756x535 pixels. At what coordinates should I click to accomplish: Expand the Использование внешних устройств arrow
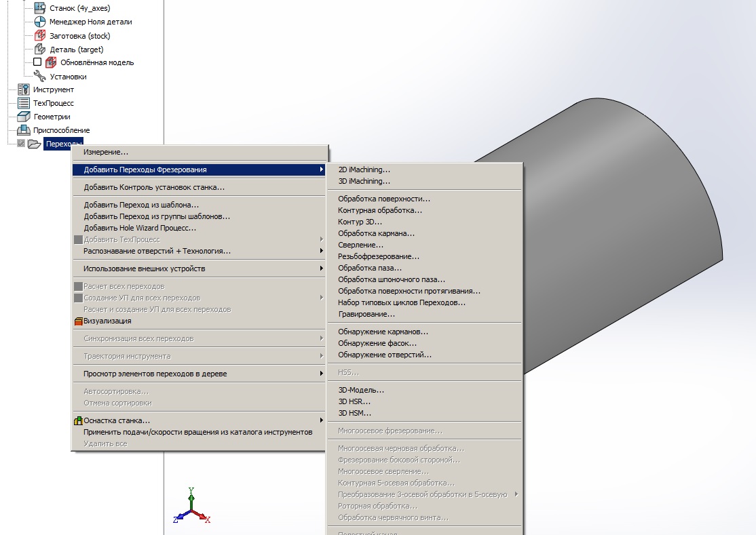[321, 269]
